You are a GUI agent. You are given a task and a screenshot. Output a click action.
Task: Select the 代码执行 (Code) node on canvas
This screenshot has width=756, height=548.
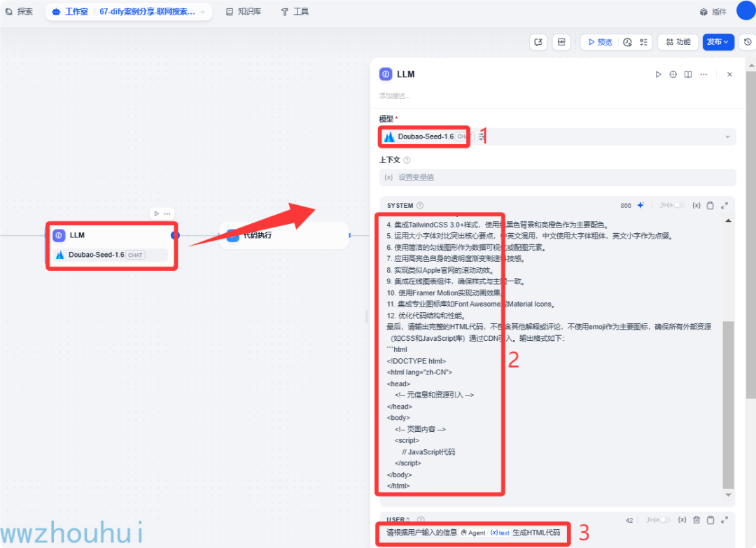click(x=284, y=236)
